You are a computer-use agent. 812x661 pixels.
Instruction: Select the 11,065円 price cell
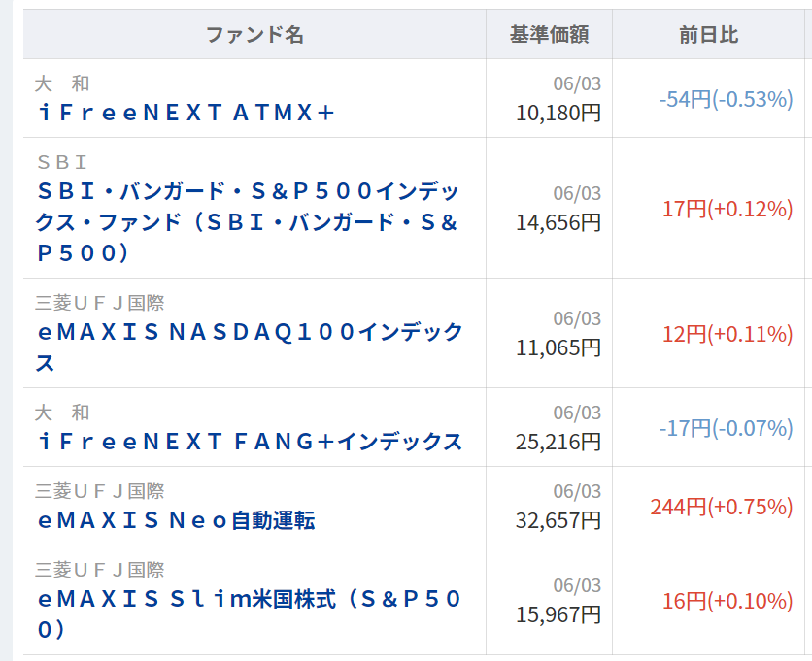point(558,347)
